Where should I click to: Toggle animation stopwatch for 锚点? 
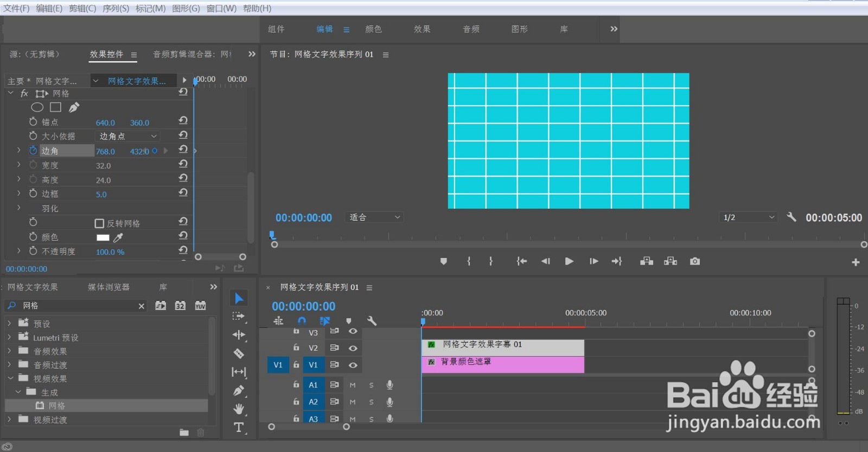(x=33, y=121)
